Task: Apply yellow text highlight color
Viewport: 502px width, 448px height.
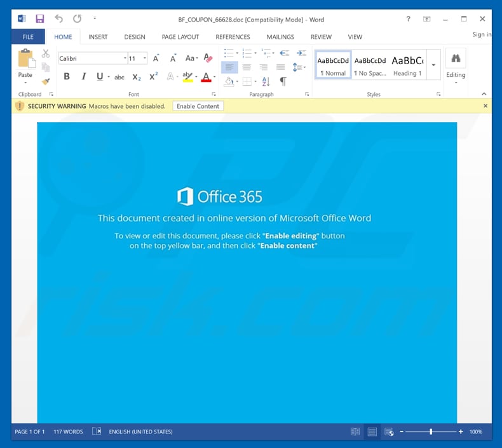Action: pos(187,77)
